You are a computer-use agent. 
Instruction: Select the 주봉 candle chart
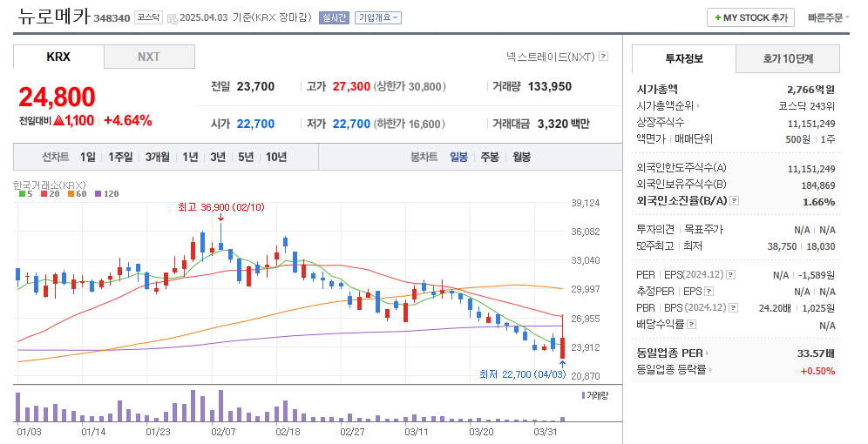pyautogui.click(x=490, y=157)
